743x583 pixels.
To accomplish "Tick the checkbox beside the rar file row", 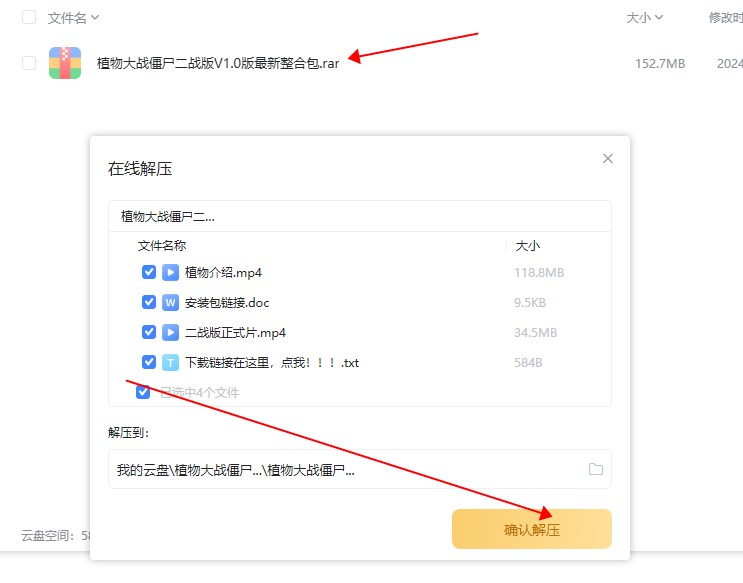I will pos(29,63).
